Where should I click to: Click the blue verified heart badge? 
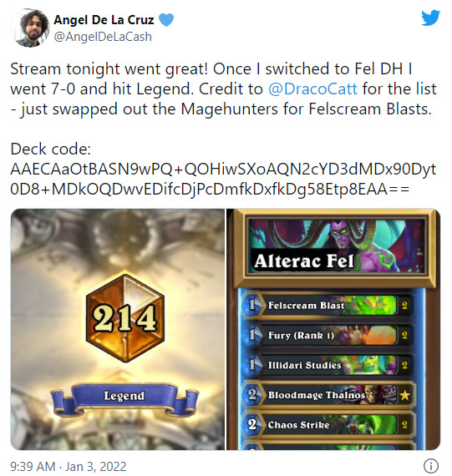[x=166, y=20]
